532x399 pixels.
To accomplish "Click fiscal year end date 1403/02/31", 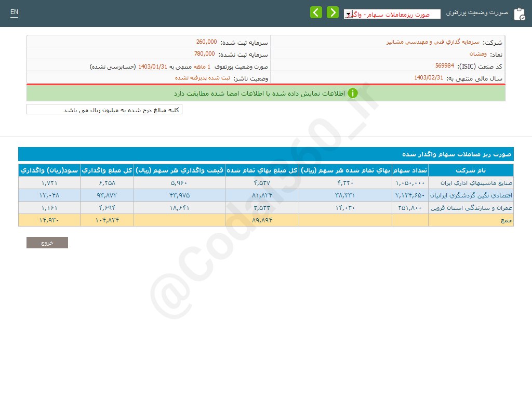I will pyautogui.click(x=429, y=78).
